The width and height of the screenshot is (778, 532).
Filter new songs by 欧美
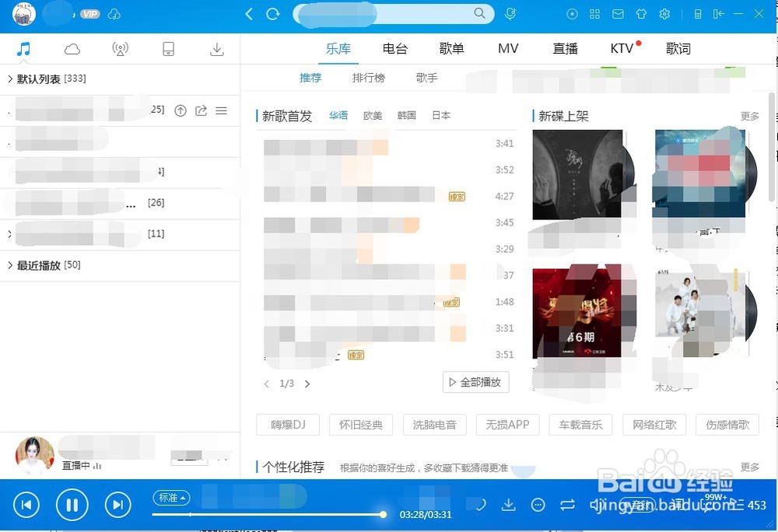[x=373, y=116]
